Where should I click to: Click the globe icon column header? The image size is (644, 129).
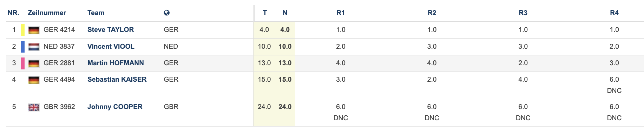click(166, 13)
